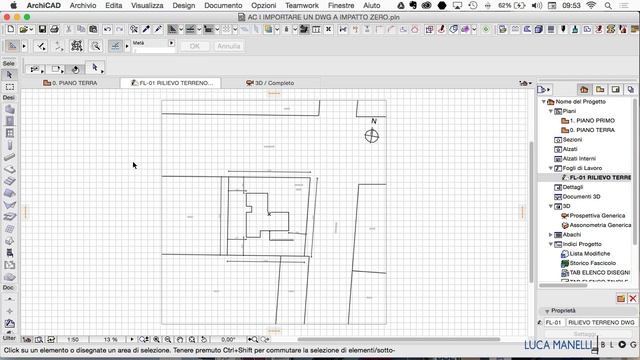Open the Teamwork menu
The image size is (640, 360).
pos(302,6)
